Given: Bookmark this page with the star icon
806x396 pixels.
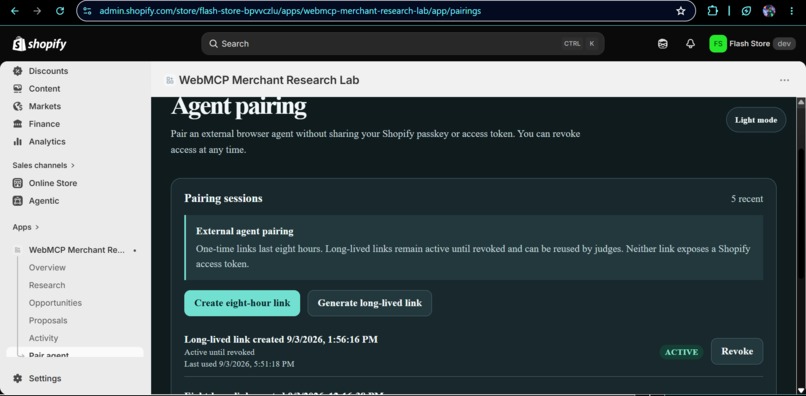Looking at the screenshot, I should coord(681,11).
